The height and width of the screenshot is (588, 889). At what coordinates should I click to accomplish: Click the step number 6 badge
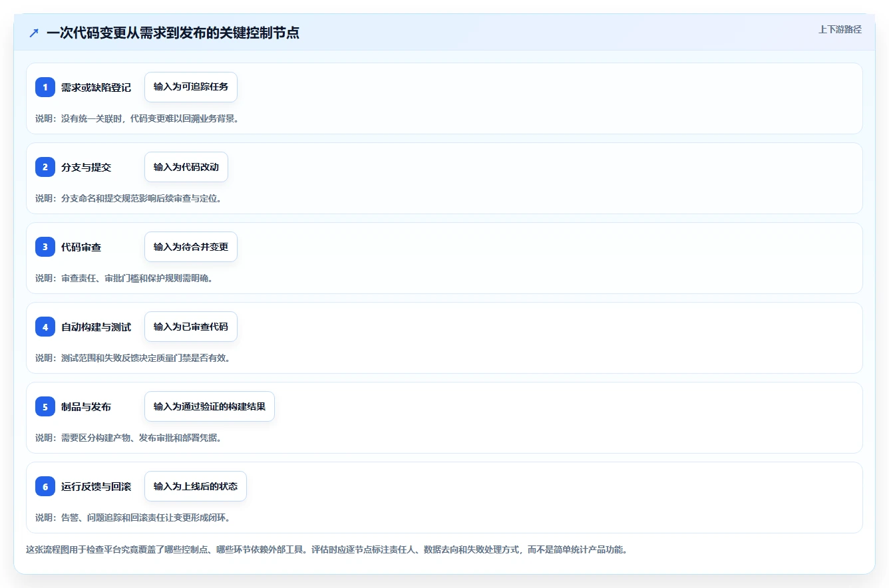pos(45,486)
